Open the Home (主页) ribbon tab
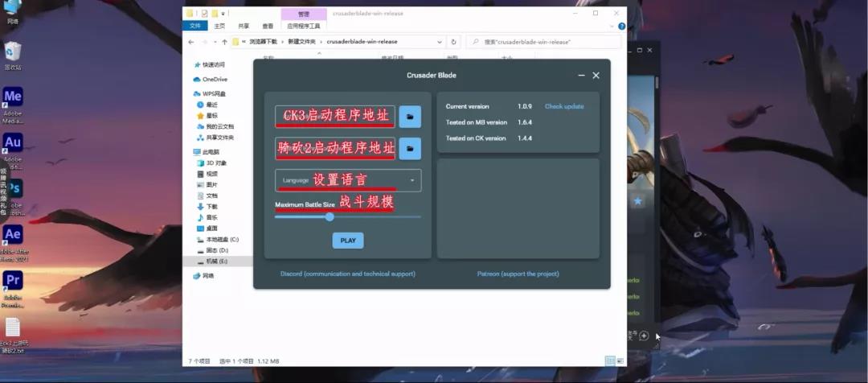 219,26
